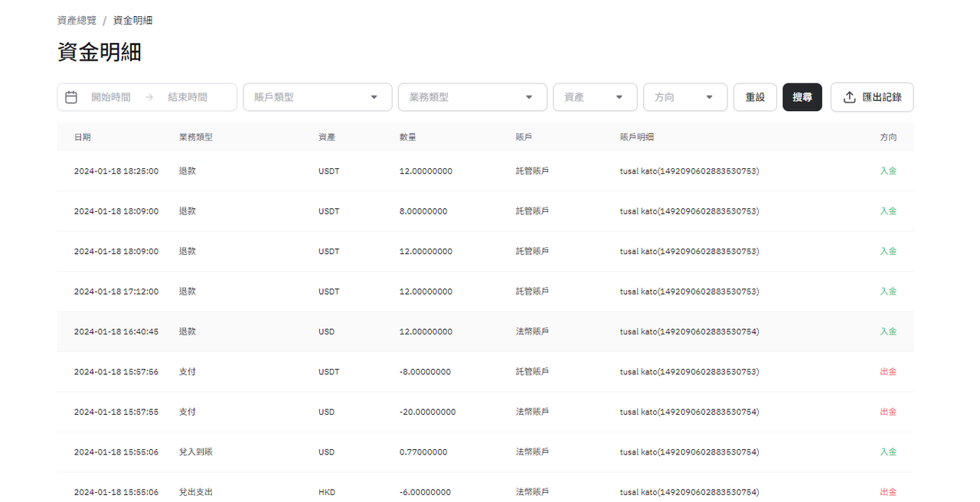Open the 賬戶類型 dropdown
This screenshot has width=980, height=502.
pyautogui.click(x=318, y=97)
